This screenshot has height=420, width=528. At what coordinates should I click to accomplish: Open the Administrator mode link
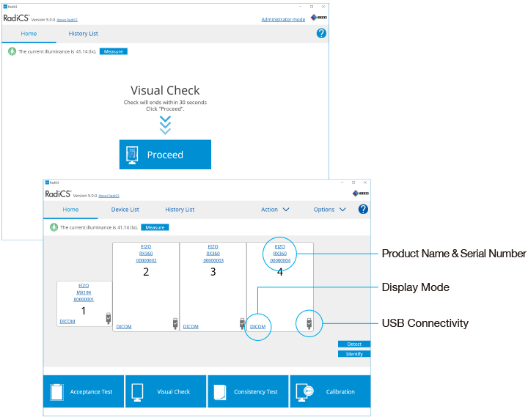[283, 19]
